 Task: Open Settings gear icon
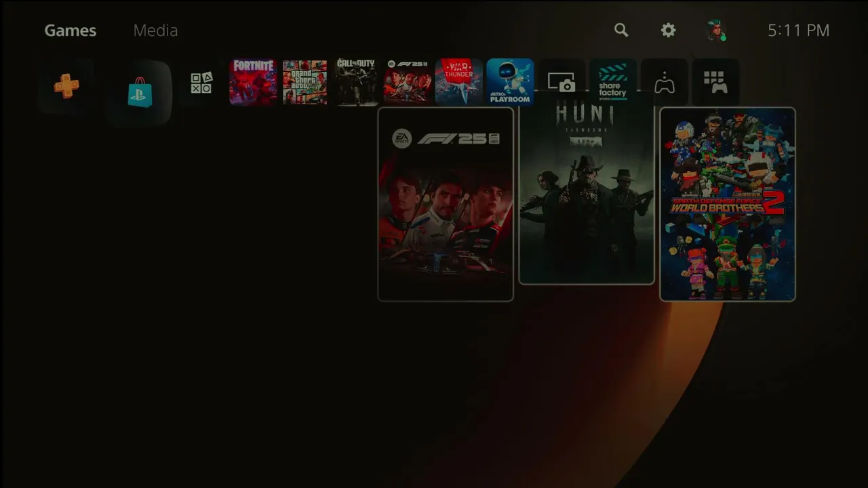coord(669,30)
